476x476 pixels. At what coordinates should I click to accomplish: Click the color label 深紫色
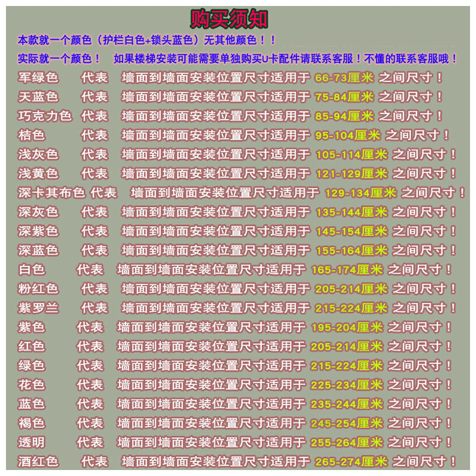(38, 231)
